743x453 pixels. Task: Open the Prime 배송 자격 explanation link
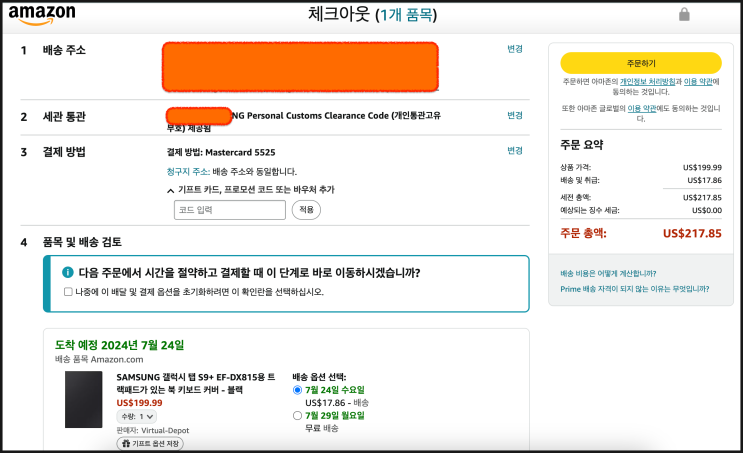coord(634,289)
